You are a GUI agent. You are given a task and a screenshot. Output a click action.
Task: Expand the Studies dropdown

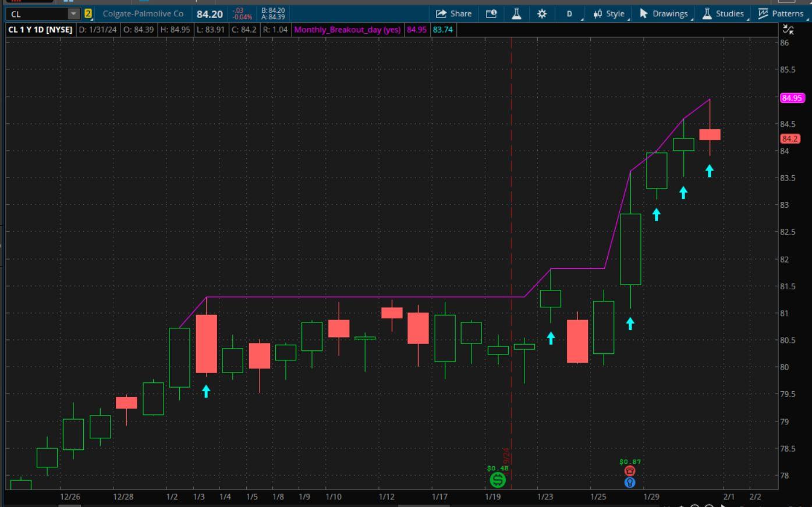(723, 13)
